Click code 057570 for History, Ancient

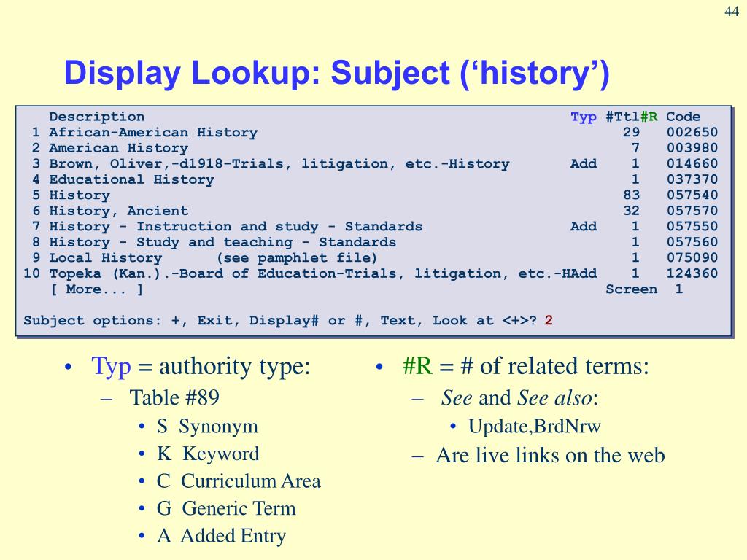tap(692, 211)
